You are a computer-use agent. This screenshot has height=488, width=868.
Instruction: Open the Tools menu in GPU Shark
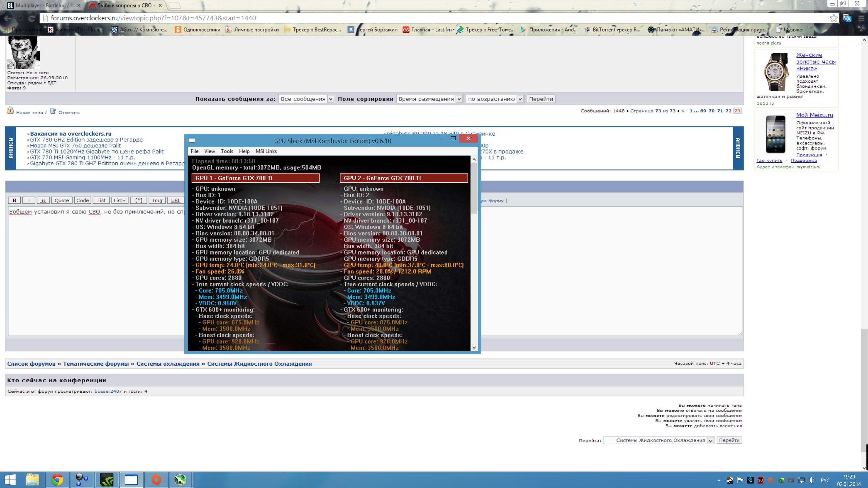(x=227, y=151)
